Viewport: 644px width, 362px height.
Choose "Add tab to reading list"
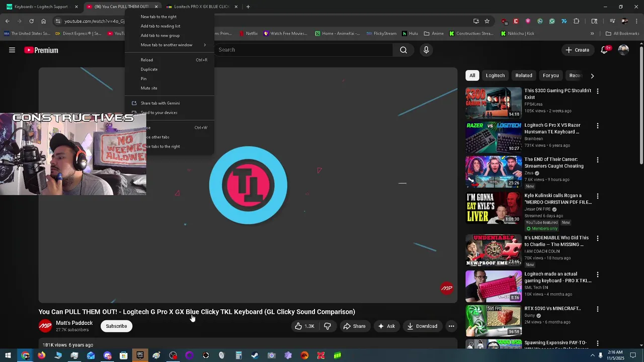point(170,26)
